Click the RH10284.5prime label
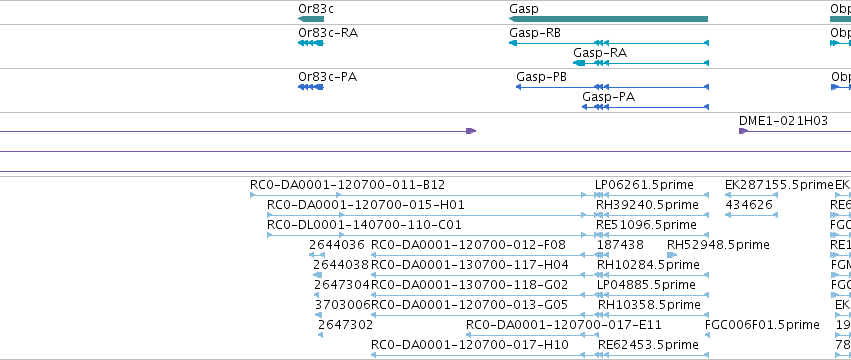 [648, 266]
